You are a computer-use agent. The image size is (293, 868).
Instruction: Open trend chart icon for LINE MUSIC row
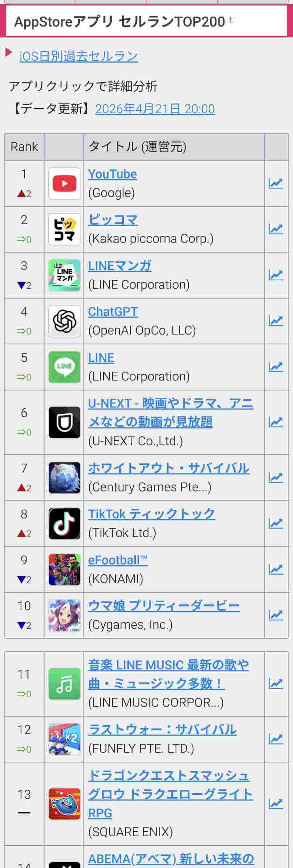point(276,684)
